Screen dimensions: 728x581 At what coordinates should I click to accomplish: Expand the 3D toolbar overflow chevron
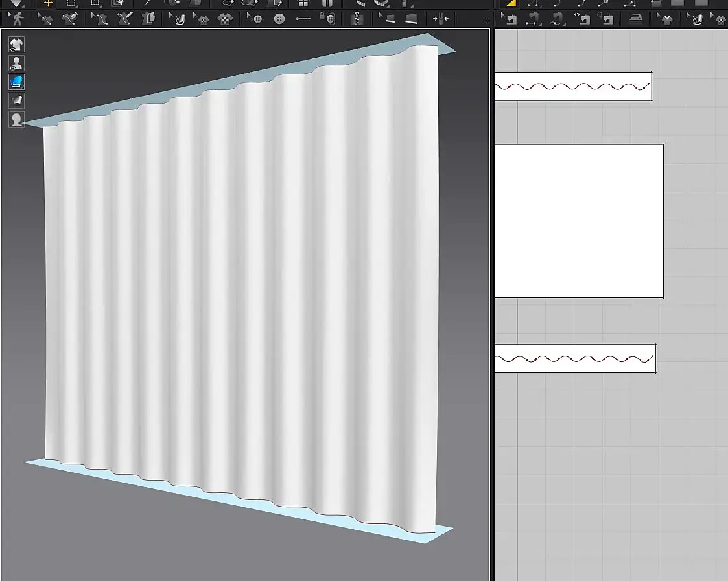[x=486, y=20]
